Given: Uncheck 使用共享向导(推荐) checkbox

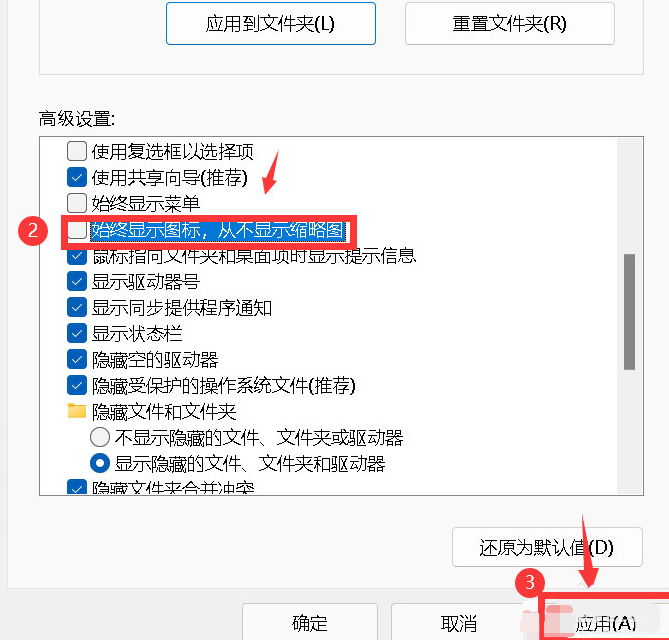Looking at the screenshot, I should [77, 177].
